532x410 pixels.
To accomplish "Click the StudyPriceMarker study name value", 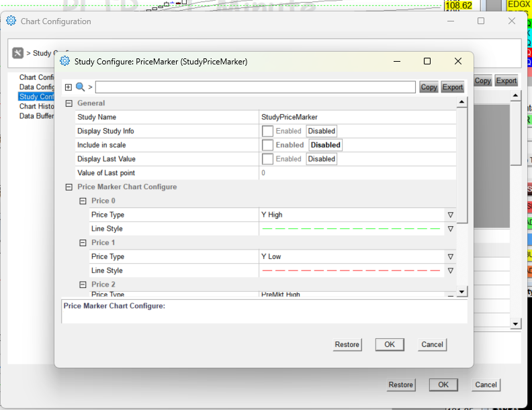I will (289, 117).
